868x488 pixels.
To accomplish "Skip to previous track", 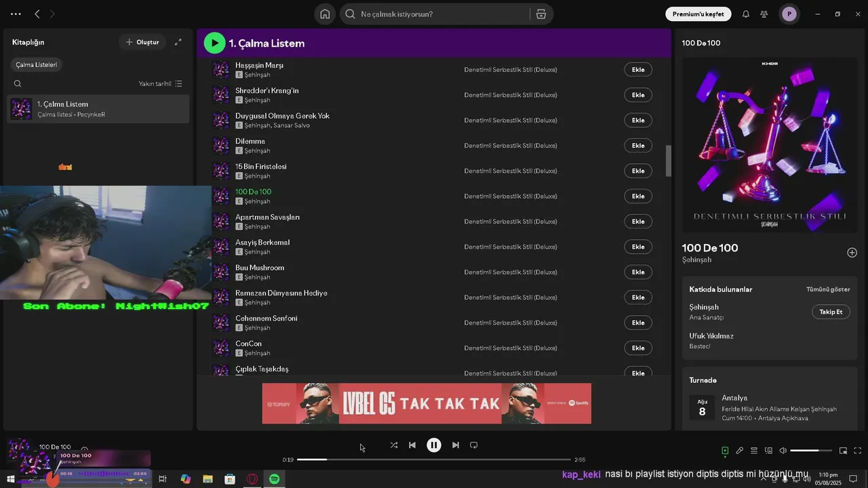I will click(412, 445).
